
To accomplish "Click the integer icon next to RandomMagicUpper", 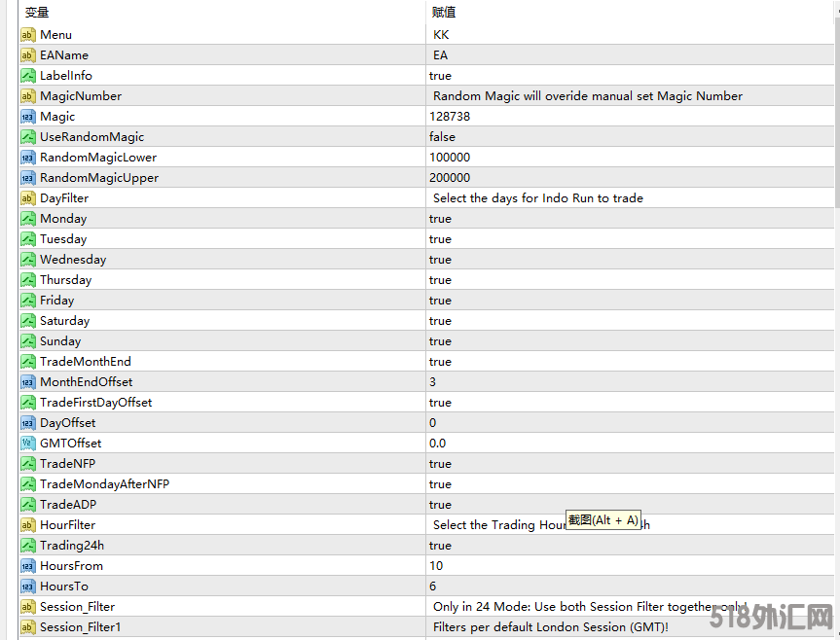I will point(27,178).
